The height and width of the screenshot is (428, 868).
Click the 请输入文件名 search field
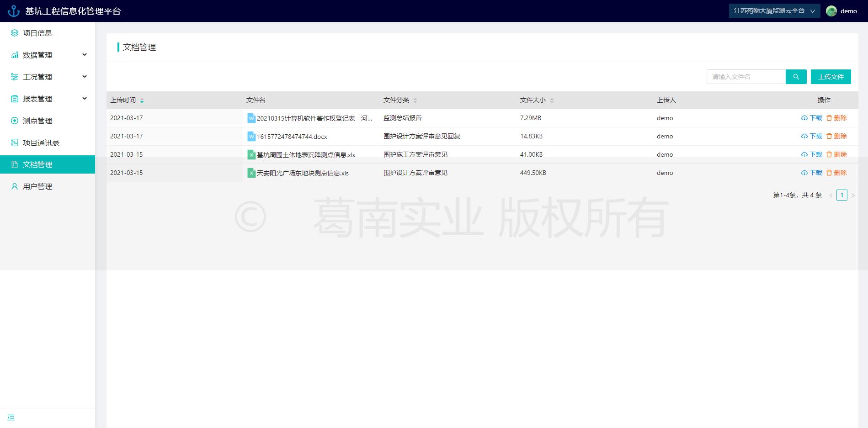746,77
